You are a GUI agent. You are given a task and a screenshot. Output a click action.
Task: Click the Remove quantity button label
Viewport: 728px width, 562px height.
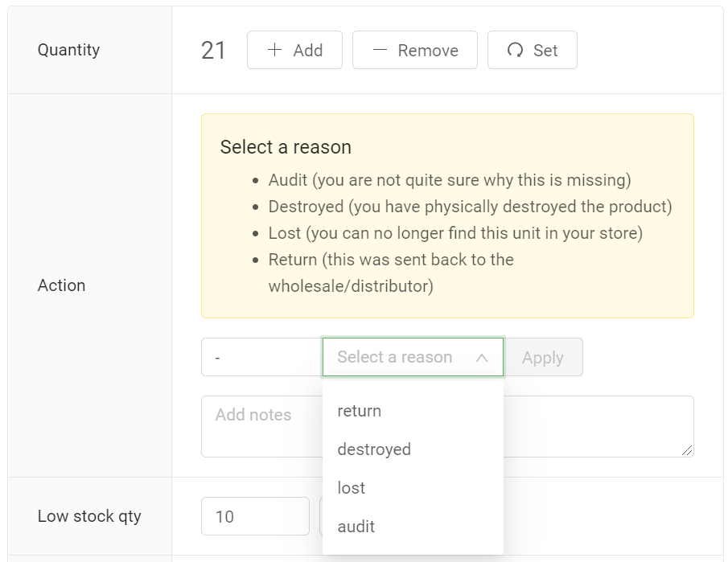pos(428,51)
